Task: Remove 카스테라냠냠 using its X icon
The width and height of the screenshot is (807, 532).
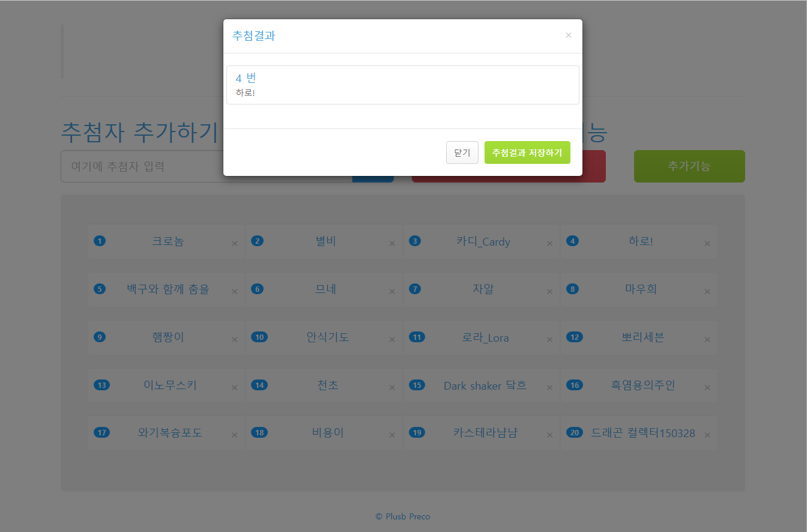Action: coord(549,435)
